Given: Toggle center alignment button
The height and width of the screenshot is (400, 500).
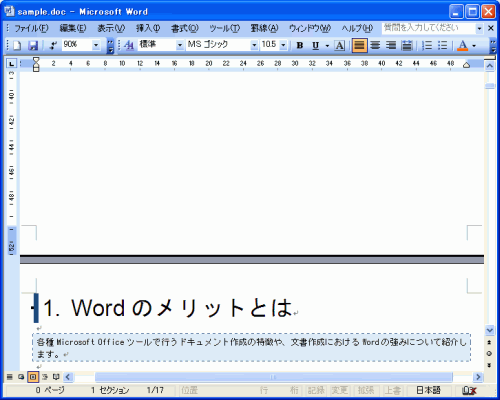Looking at the screenshot, I should (375, 45).
